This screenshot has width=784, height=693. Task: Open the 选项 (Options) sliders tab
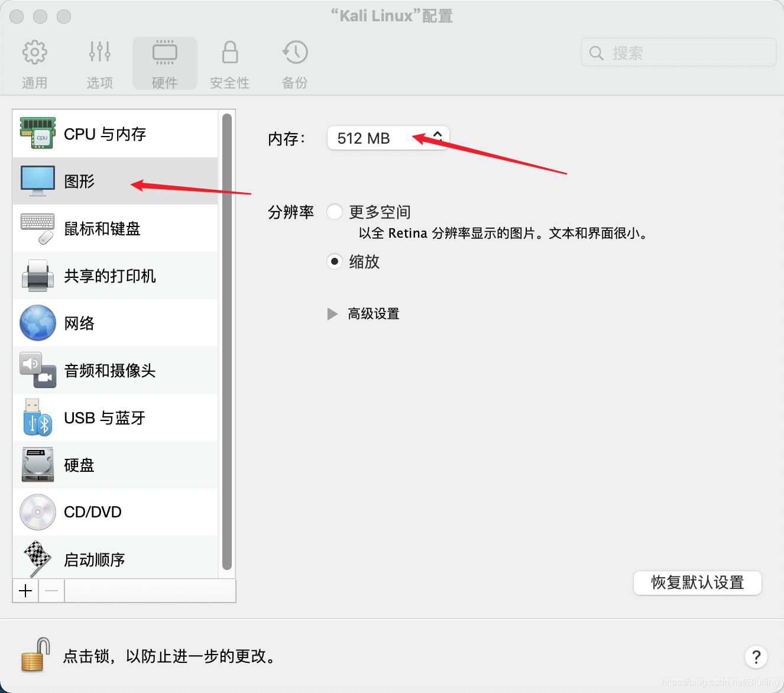pos(99,64)
